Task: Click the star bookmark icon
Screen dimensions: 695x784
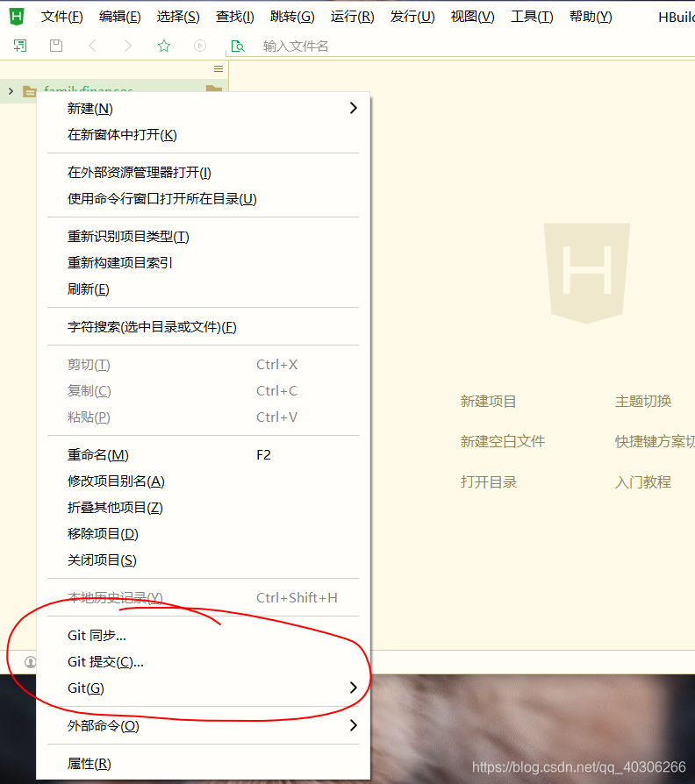Action: point(164,46)
